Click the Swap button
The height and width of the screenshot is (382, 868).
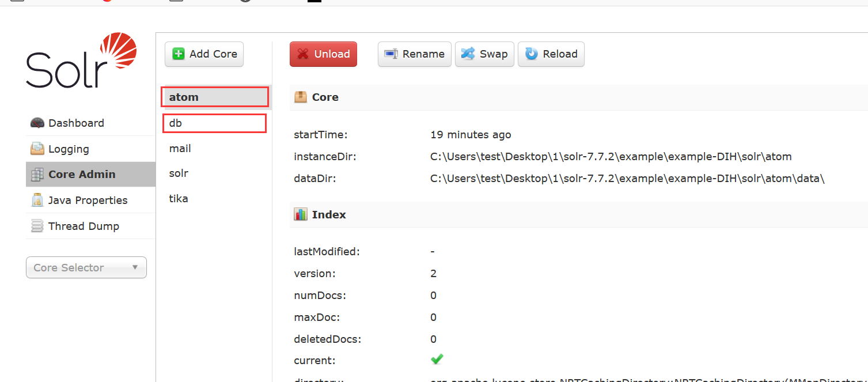coord(484,54)
